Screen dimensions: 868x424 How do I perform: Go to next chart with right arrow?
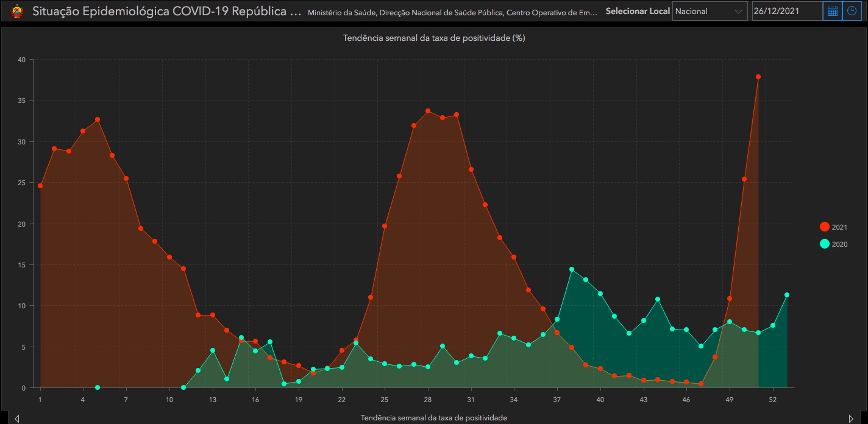tap(851, 419)
